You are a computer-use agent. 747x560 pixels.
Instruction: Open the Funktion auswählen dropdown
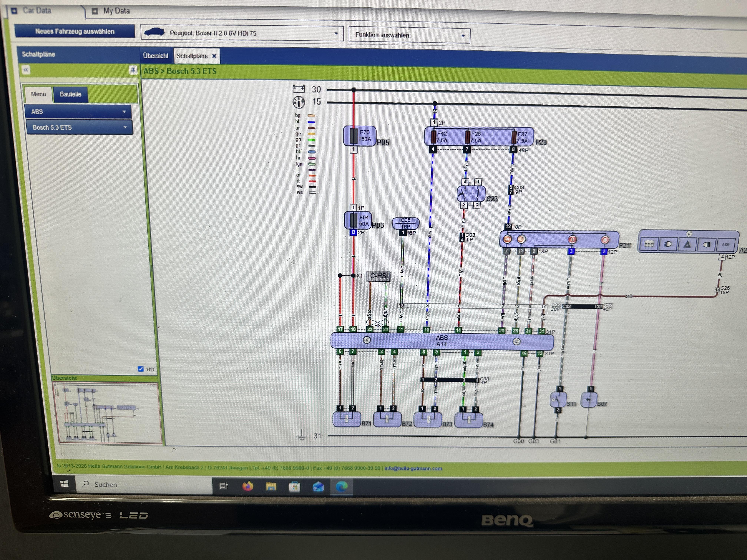463,35
